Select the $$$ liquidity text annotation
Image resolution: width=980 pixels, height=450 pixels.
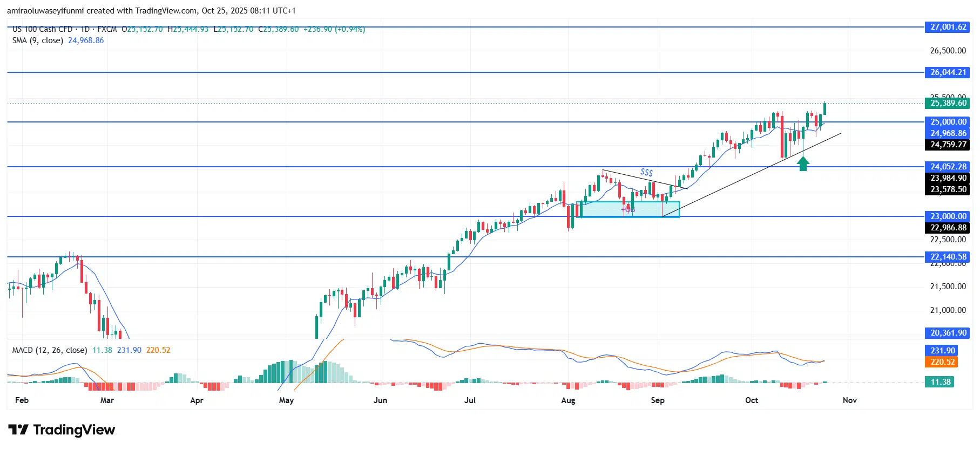(x=646, y=172)
